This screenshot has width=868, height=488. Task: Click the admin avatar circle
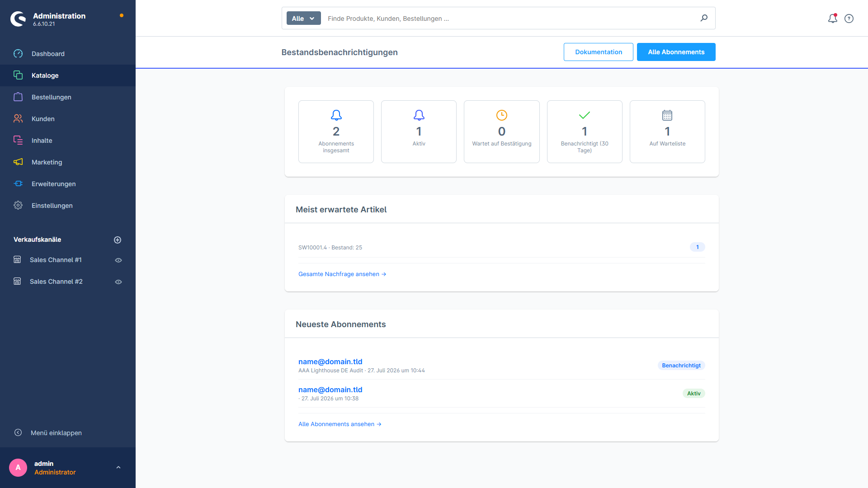pyautogui.click(x=18, y=468)
